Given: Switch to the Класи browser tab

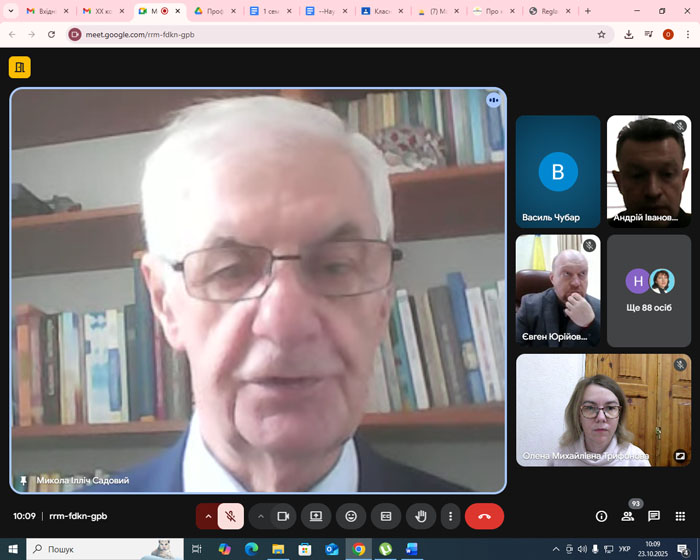Looking at the screenshot, I should pos(381,11).
